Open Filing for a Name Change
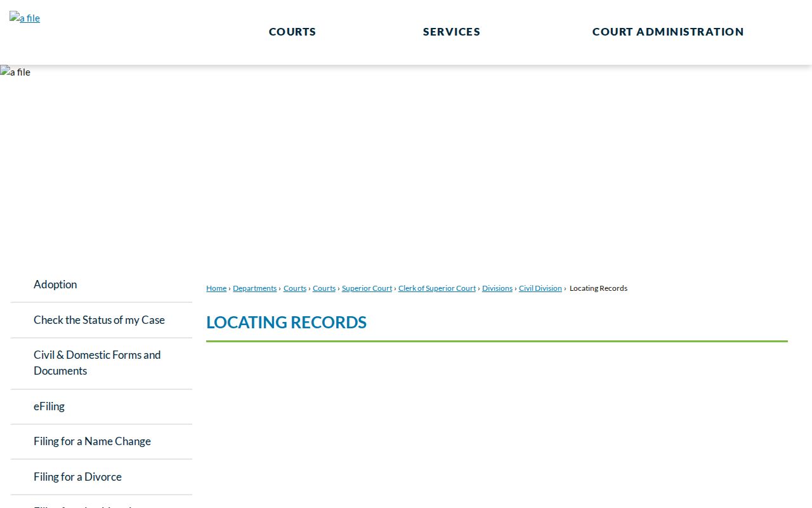 pos(101,441)
